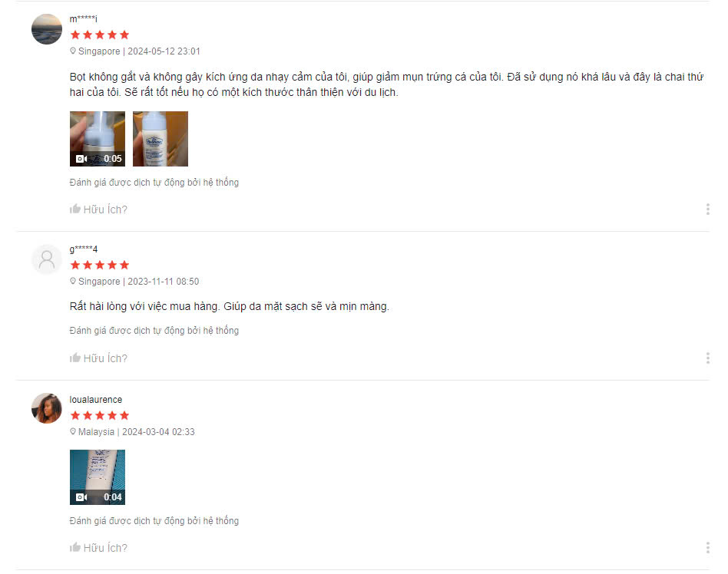Screen dimensions: 728x574
Task: Click the username g*****4
Action: pyautogui.click(x=84, y=249)
